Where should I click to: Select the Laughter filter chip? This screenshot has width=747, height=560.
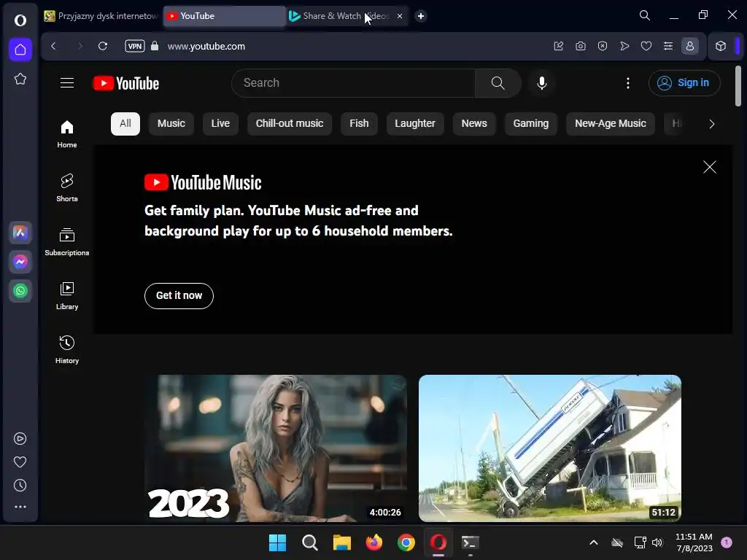(415, 124)
